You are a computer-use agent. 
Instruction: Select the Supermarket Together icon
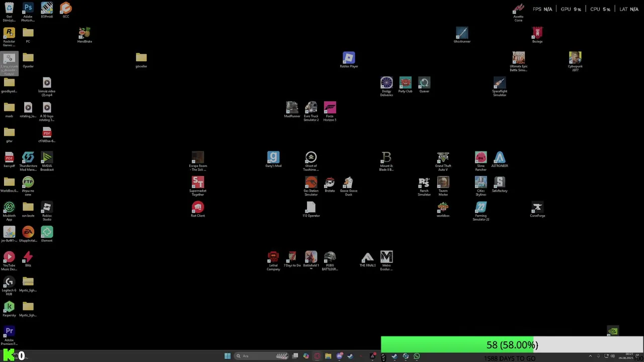tap(198, 187)
